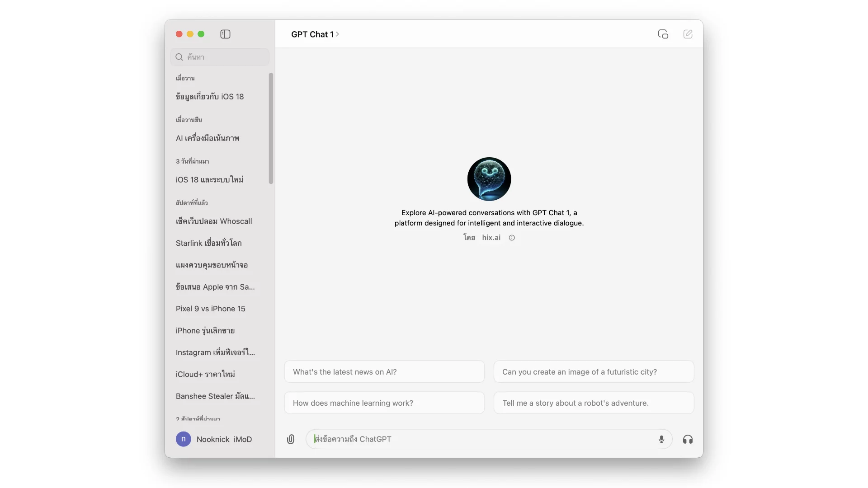Click the GPT Chat 1 avatar image
This screenshot has height=488, width=868.
point(489,179)
